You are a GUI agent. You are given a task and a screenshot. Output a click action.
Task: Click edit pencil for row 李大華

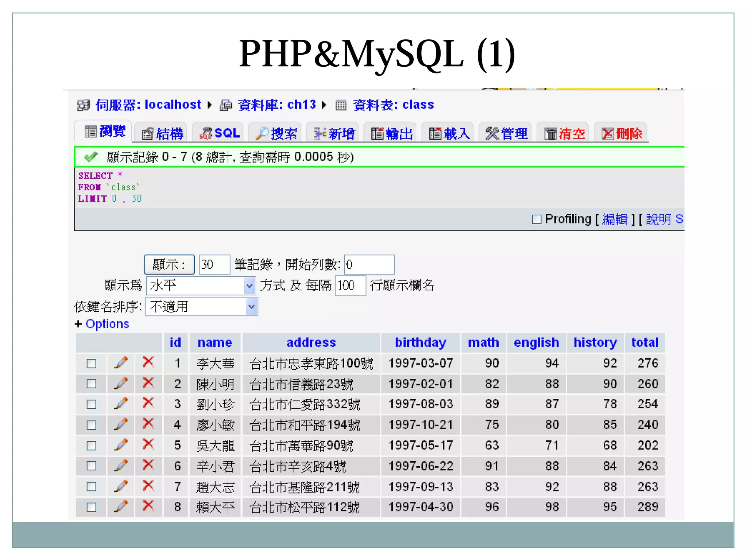point(121,362)
